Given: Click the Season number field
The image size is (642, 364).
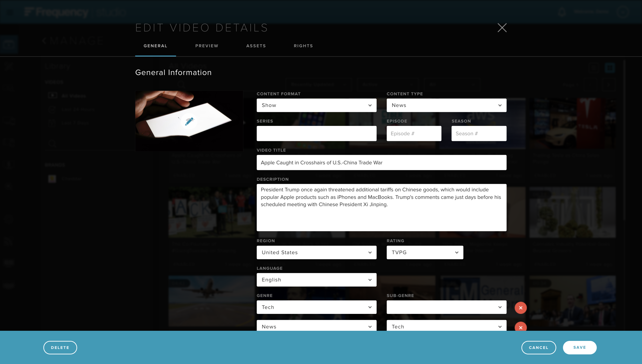Looking at the screenshot, I should click(x=479, y=133).
